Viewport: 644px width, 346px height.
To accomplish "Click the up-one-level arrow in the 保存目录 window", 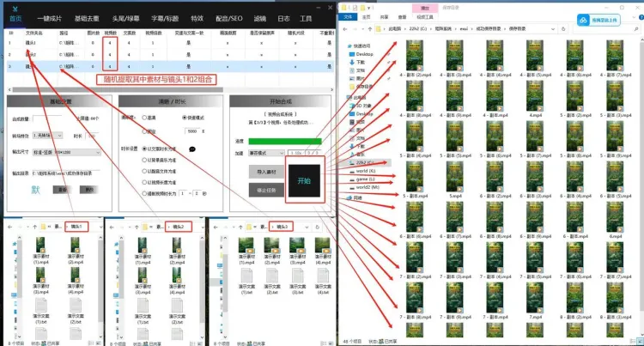I will pos(370,29).
